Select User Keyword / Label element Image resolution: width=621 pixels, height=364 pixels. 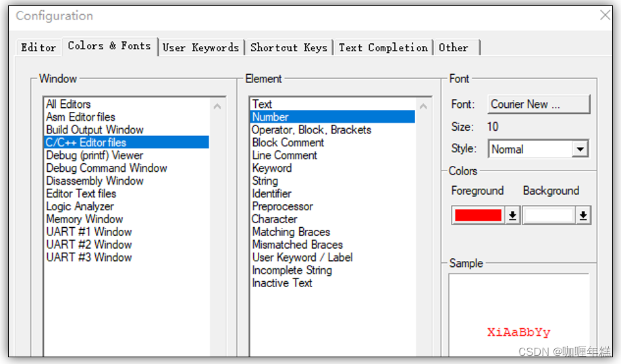333,257
